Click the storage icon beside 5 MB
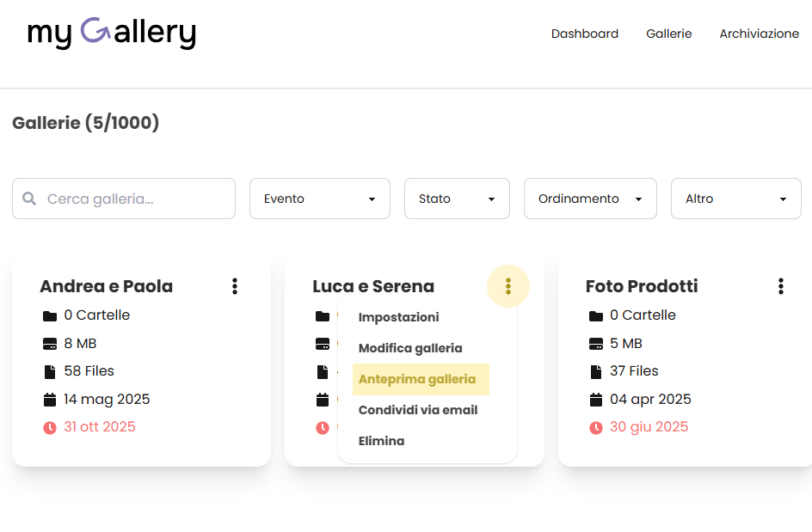The height and width of the screenshot is (532, 812). click(596, 344)
